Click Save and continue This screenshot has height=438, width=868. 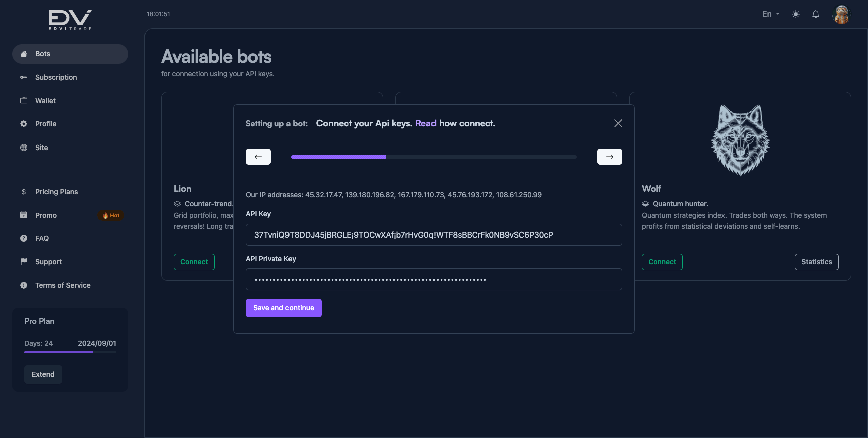(283, 308)
